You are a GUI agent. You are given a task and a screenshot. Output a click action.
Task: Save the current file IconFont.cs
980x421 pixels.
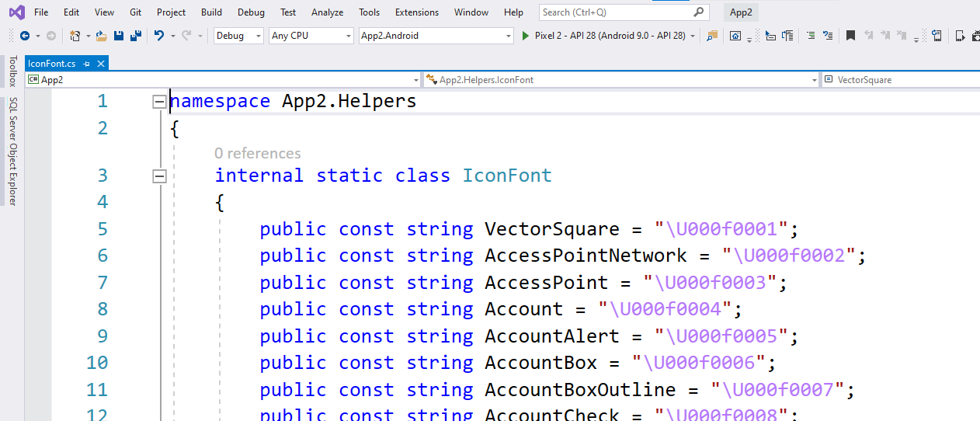click(x=119, y=36)
